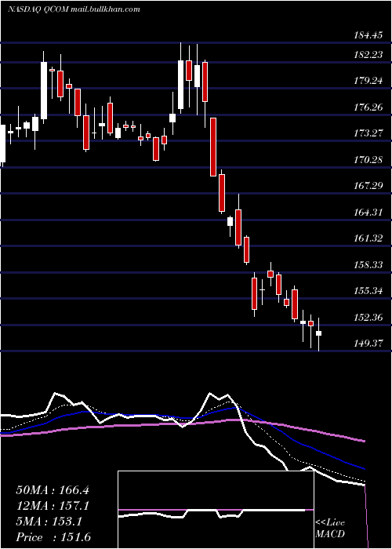Select the 184.45 price axis label
Screen dimensions: 392x549
368,35
